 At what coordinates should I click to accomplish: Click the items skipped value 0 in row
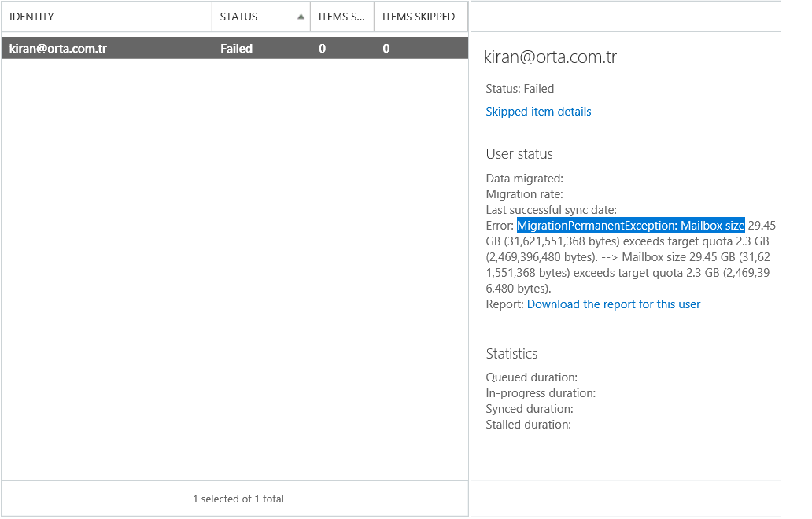point(386,49)
